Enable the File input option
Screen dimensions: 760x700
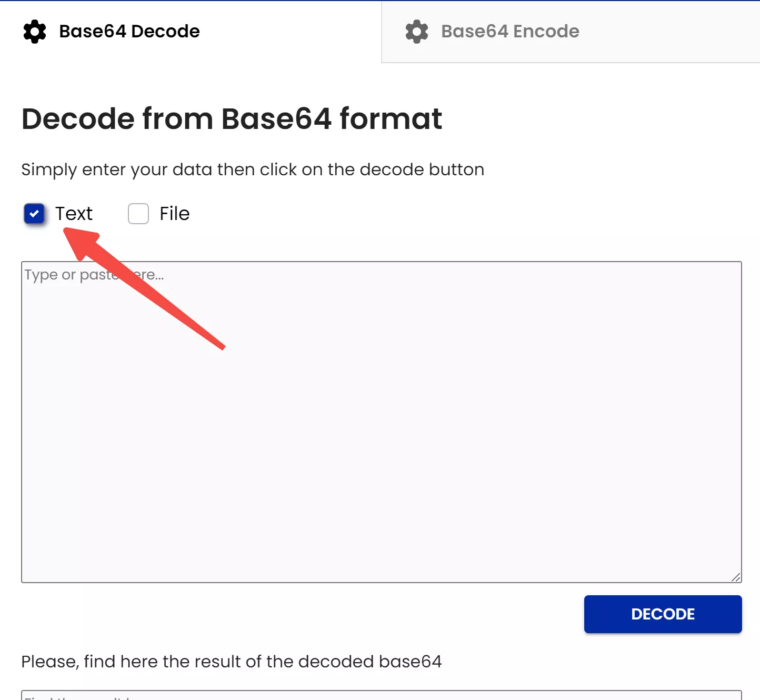[x=138, y=214]
